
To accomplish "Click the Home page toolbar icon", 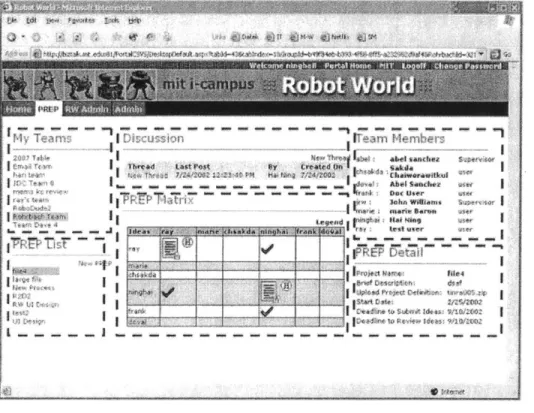I will (x=95, y=37).
